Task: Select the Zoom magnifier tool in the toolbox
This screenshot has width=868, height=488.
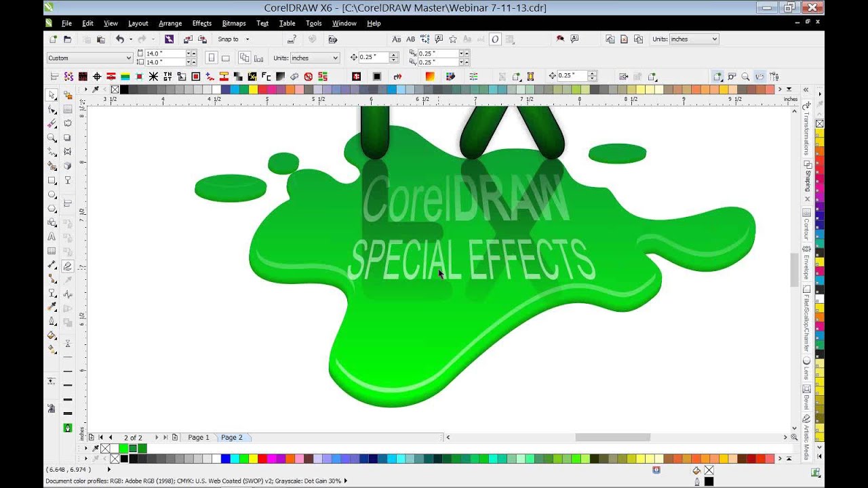Action: click(52, 138)
